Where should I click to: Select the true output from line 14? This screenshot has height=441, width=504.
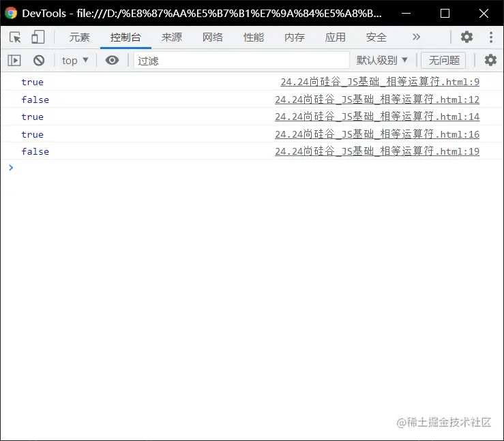pyautogui.click(x=33, y=117)
